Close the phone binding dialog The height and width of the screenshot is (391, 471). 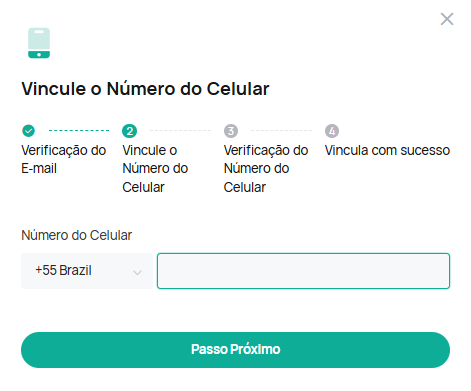447,19
